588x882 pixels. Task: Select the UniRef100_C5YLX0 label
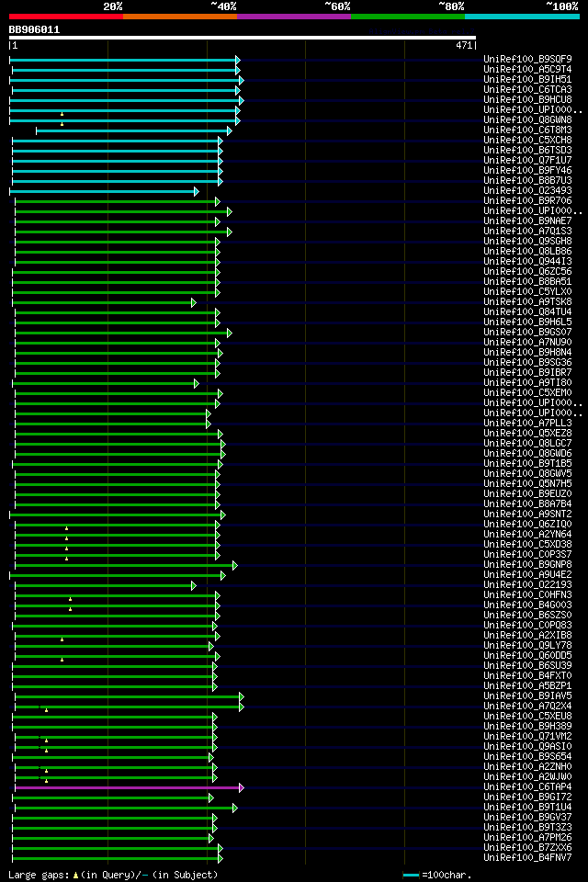[527, 292]
